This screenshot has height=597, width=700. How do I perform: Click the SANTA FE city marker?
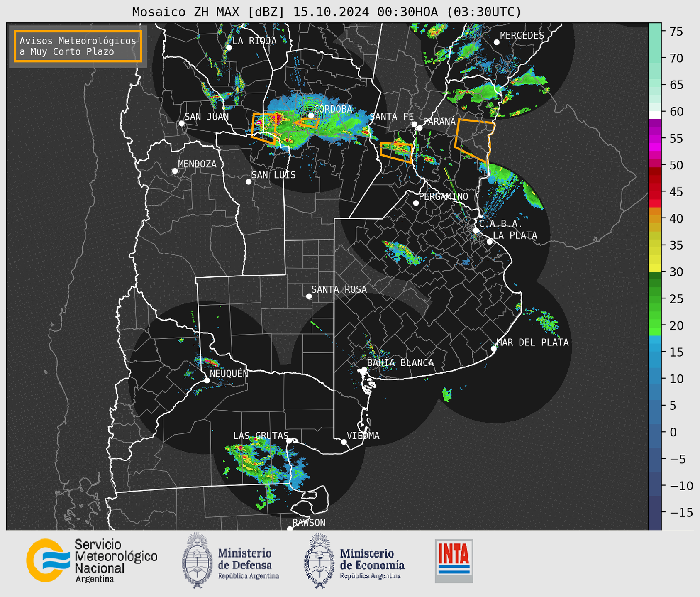coord(414,124)
